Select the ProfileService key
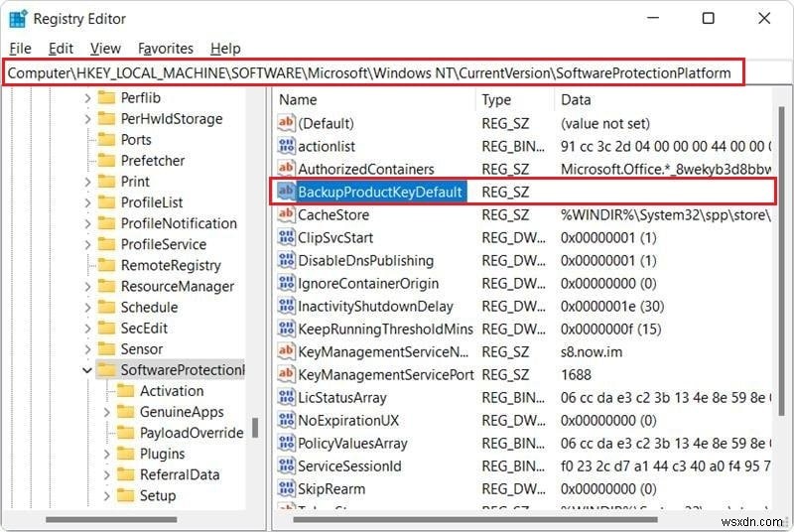 tap(163, 244)
